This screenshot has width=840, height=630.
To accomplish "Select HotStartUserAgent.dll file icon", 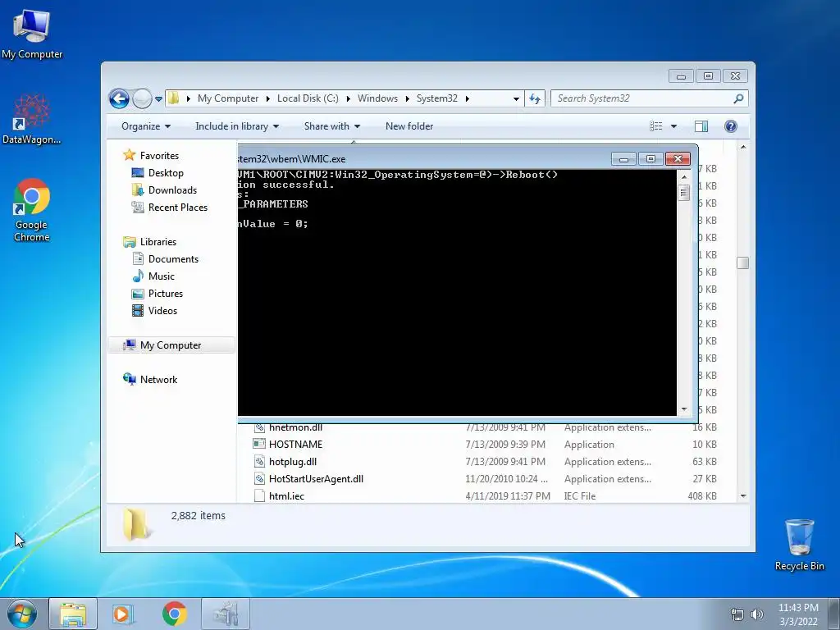I will [x=259, y=478].
